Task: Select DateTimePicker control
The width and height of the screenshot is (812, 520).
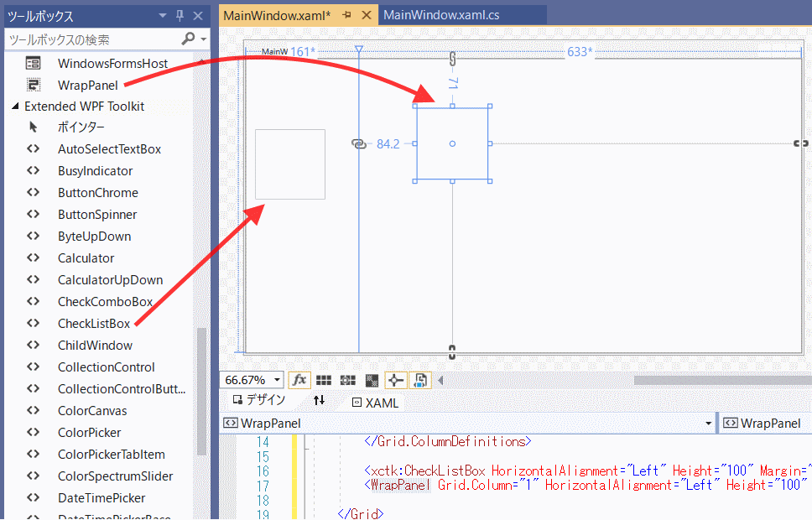Action: (x=100, y=497)
